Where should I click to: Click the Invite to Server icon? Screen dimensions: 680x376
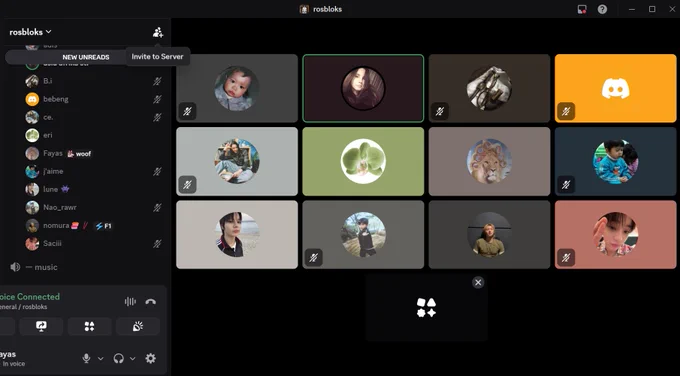click(158, 32)
